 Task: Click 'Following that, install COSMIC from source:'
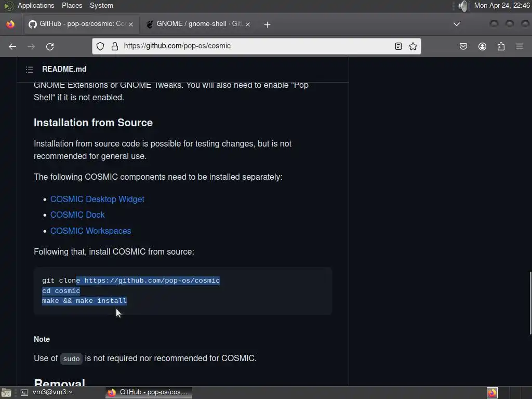pos(114,252)
